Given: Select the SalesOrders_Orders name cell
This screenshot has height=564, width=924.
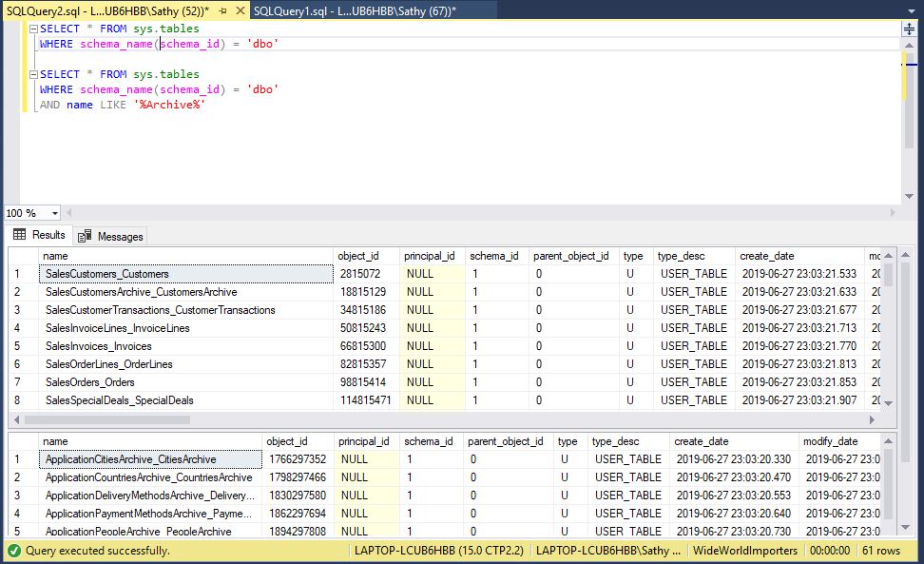Looking at the screenshot, I should tap(90, 382).
